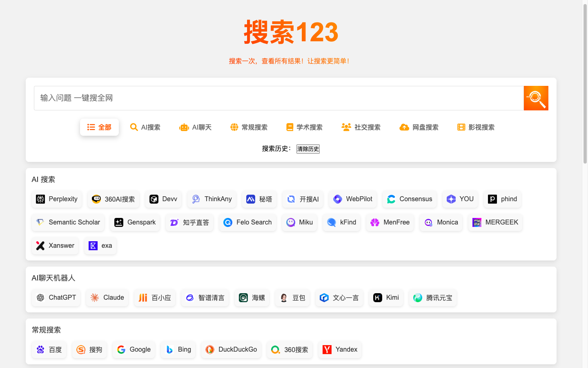Select the 全部 category tab

99,127
